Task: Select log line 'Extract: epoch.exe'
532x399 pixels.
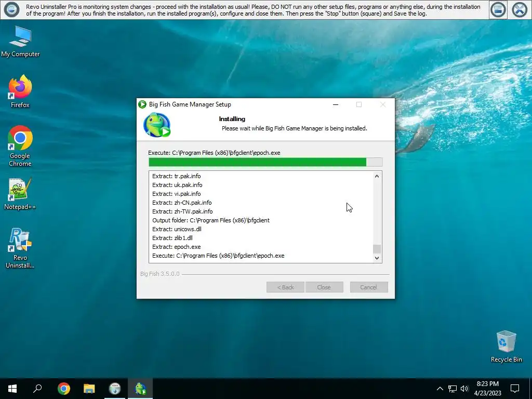Action: tap(177, 247)
